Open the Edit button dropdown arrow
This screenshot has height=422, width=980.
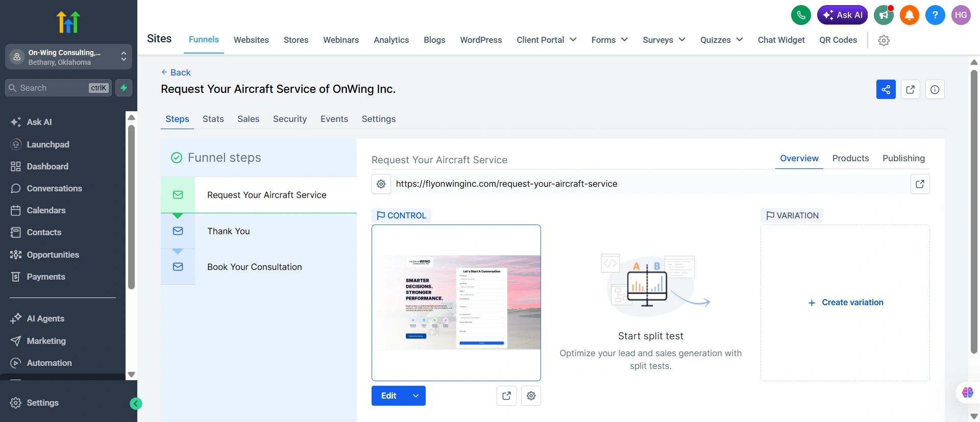coord(416,395)
